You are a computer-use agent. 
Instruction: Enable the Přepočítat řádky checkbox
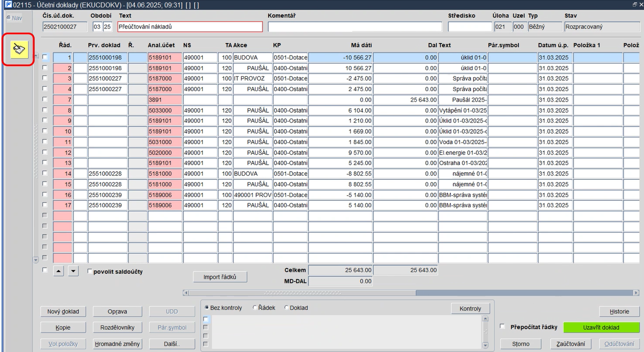click(502, 326)
